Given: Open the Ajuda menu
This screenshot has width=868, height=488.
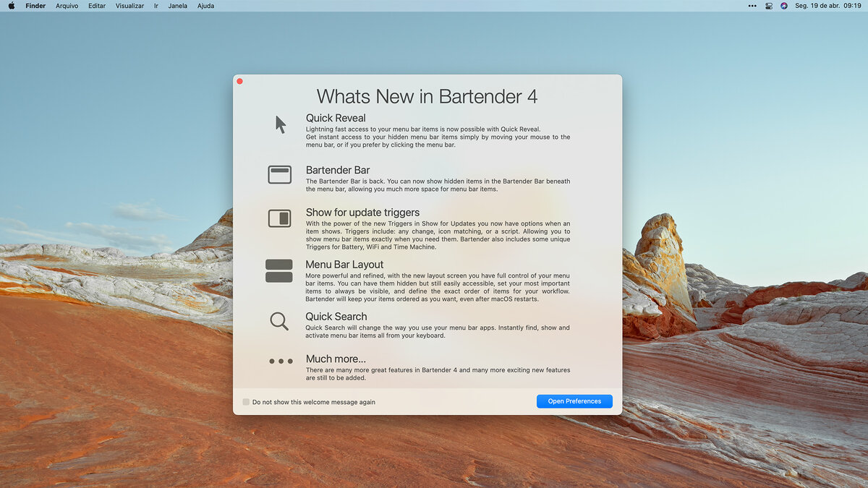Looking at the screenshot, I should [205, 6].
